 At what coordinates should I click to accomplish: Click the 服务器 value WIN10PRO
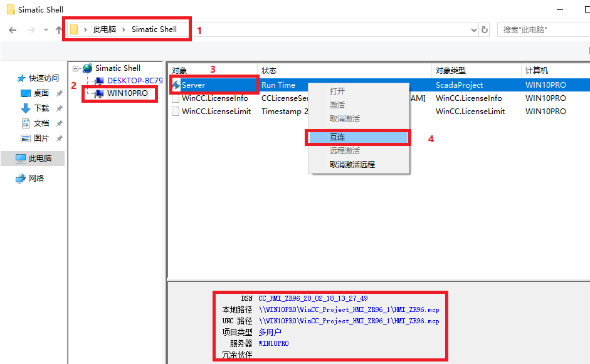point(273,344)
